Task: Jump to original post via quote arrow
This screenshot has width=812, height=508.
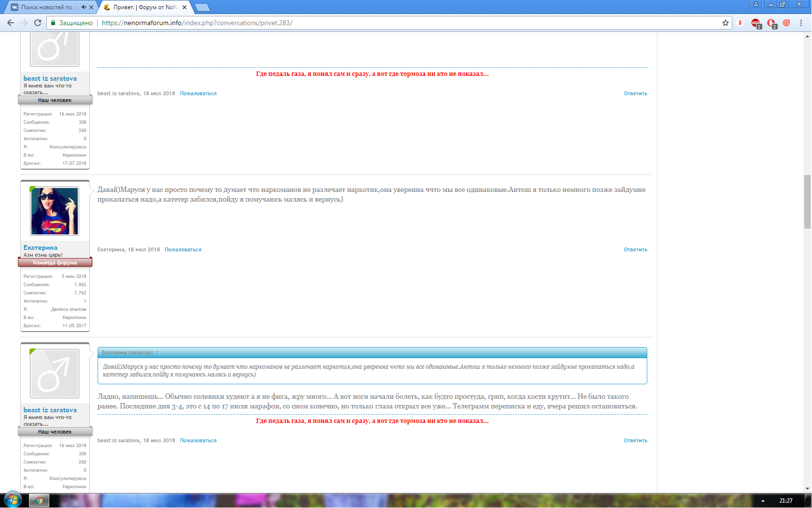Action: click(x=157, y=353)
